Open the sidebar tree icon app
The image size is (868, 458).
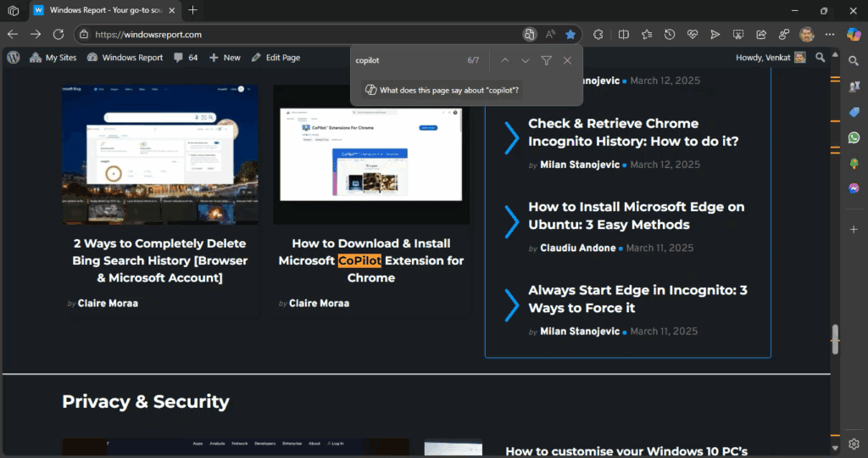click(854, 164)
